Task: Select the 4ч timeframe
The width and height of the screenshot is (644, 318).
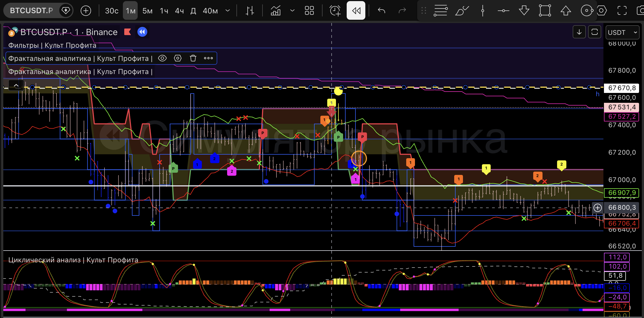Action: 179,11
